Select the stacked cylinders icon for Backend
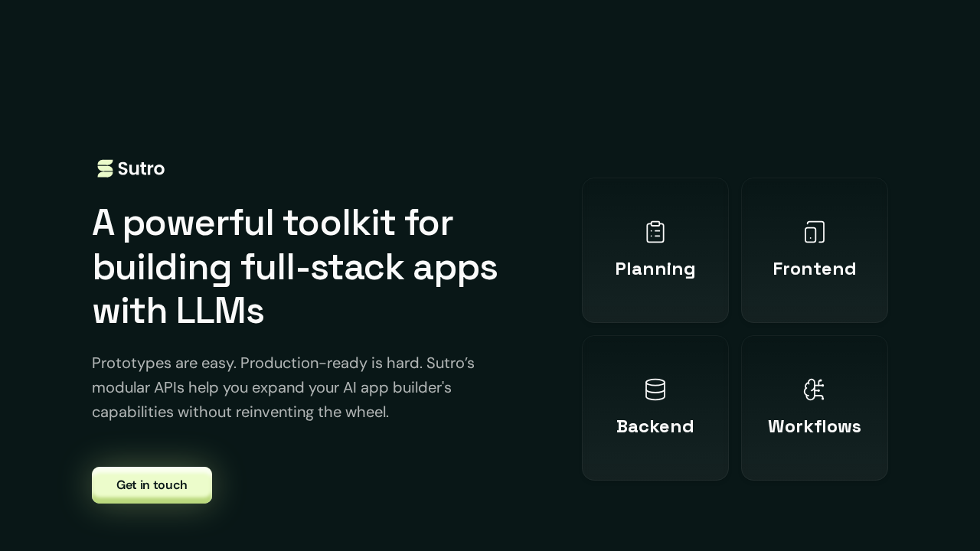This screenshot has height=551, width=980. click(655, 390)
